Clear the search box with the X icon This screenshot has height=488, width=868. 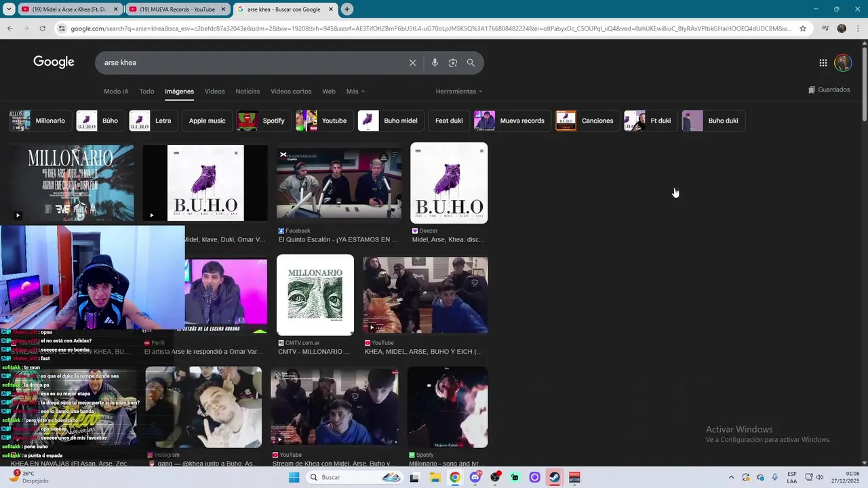[412, 62]
